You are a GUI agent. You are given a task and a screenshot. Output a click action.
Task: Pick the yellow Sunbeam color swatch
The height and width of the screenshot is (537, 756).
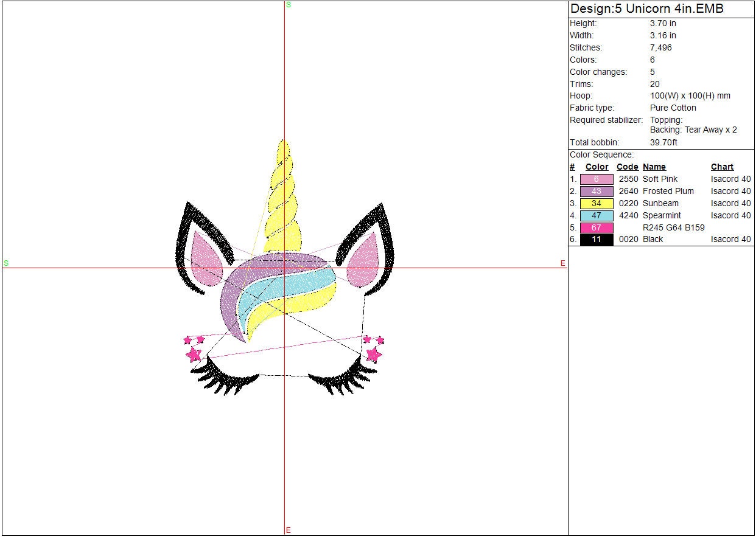tap(596, 203)
